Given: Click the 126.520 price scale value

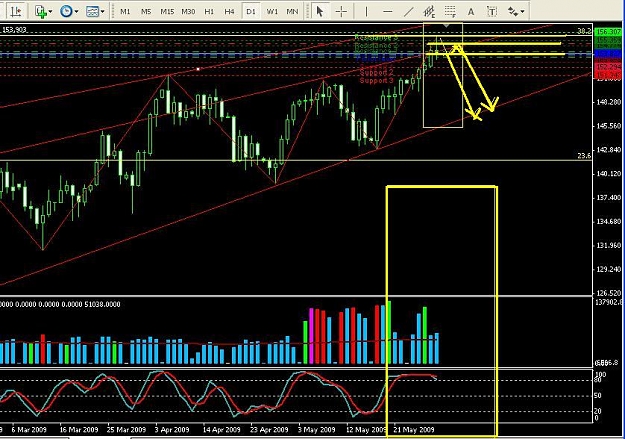Looking at the screenshot, I should (609, 293).
